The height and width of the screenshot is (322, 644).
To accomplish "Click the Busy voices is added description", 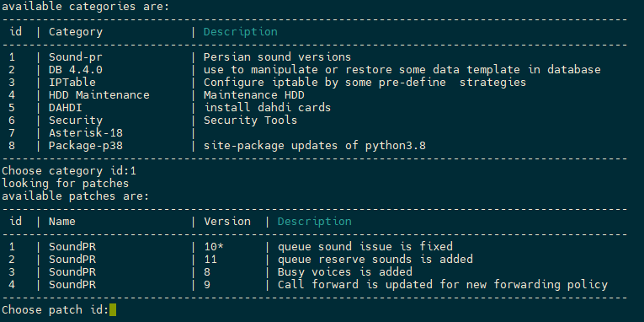I will click(345, 271).
